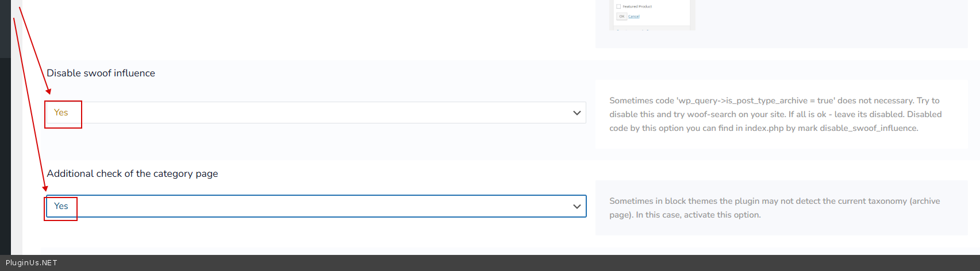980x271 pixels.
Task: Click the help text about wp_query post type archive
Action: 775,114
